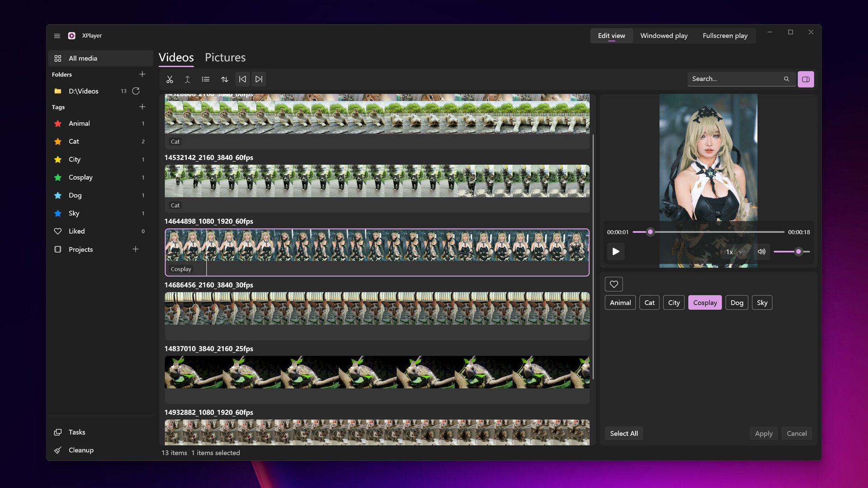Screen dimensions: 868x488
Task: Skip to the next video
Action: 259,79
